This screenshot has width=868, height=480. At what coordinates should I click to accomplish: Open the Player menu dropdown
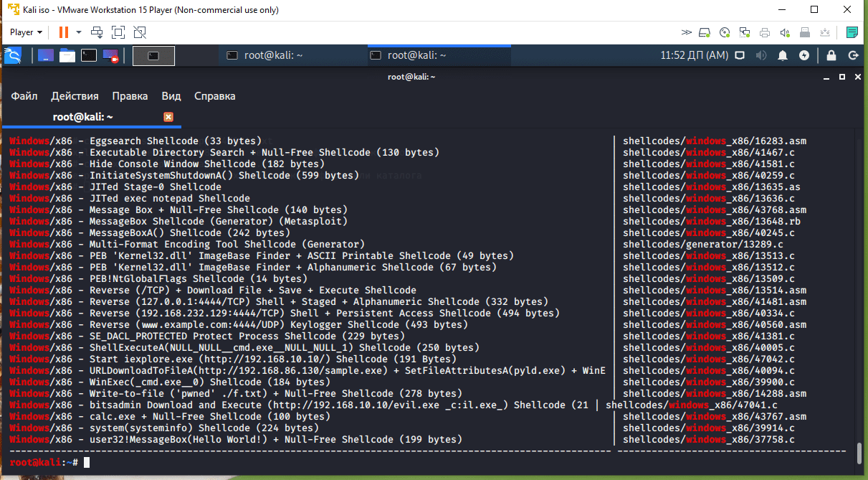27,32
